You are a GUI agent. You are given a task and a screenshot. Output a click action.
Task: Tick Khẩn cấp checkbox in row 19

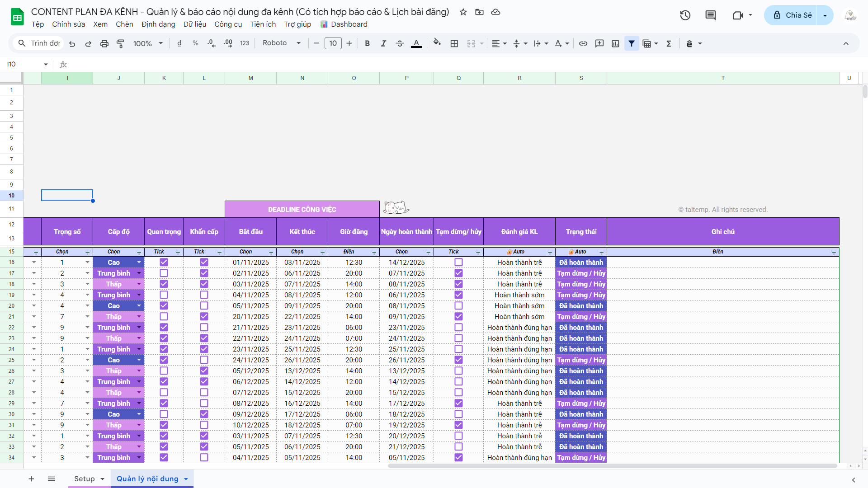coord(204,295)
